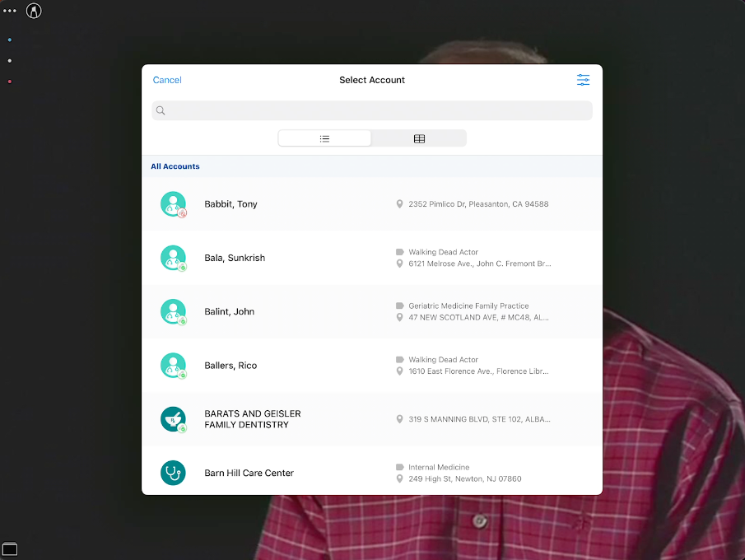This screenshot has height=560, width=745.
Task: Switch to table grid view
Action: pyautogui.click(x=419, y=138)
